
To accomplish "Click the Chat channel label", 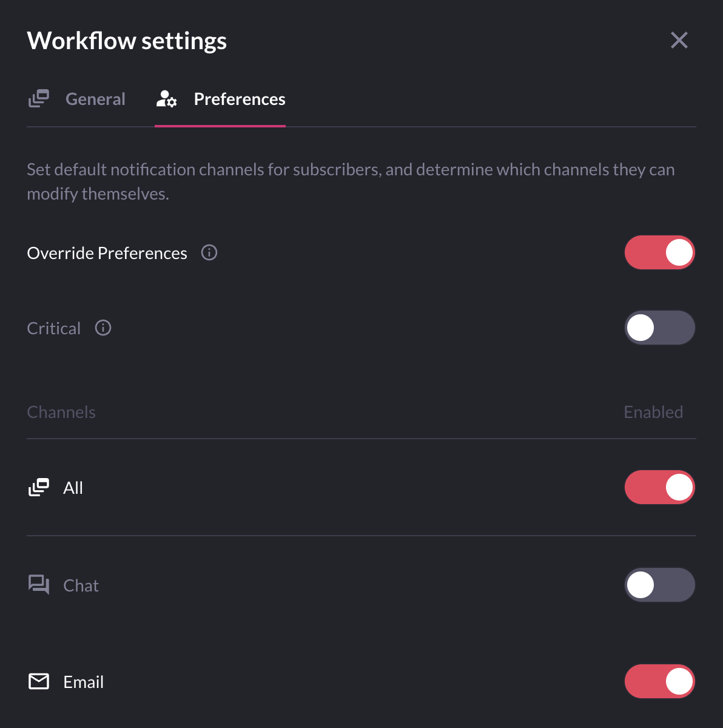I will click(x=81, y=585).
